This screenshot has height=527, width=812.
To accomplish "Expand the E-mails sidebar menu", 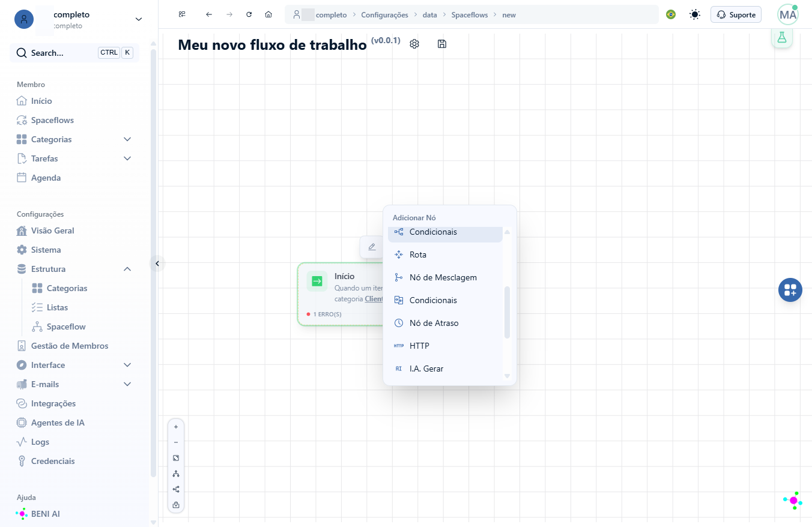I will coord(127,384).
